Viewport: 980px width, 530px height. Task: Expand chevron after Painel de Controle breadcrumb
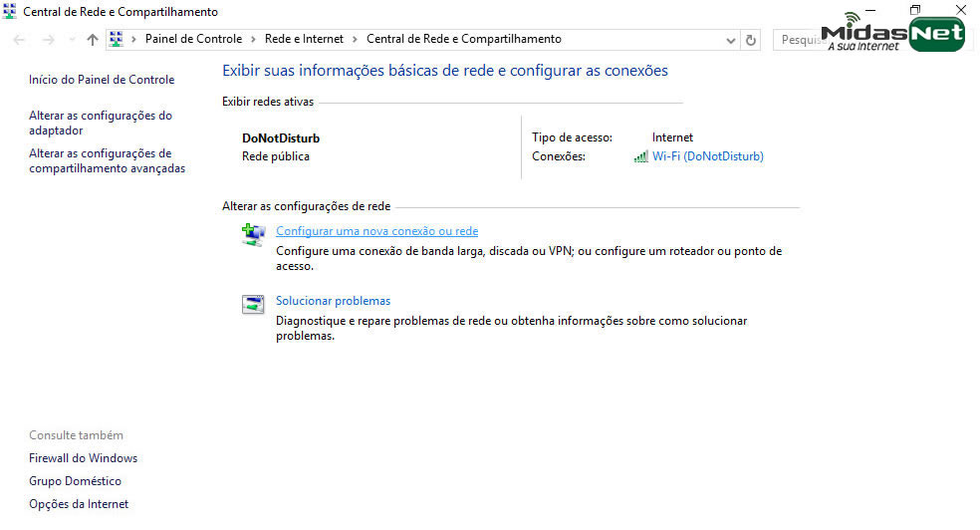point(253,40)
